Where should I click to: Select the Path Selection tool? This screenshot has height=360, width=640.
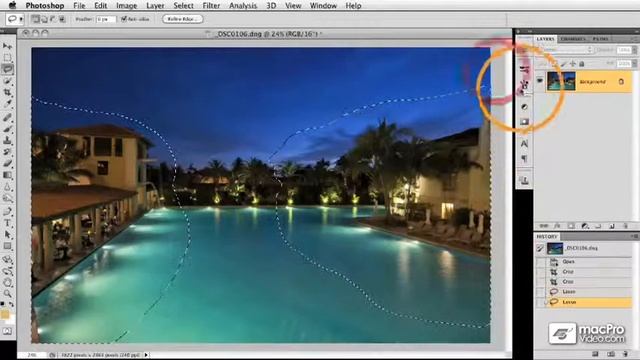coord(7,235)
